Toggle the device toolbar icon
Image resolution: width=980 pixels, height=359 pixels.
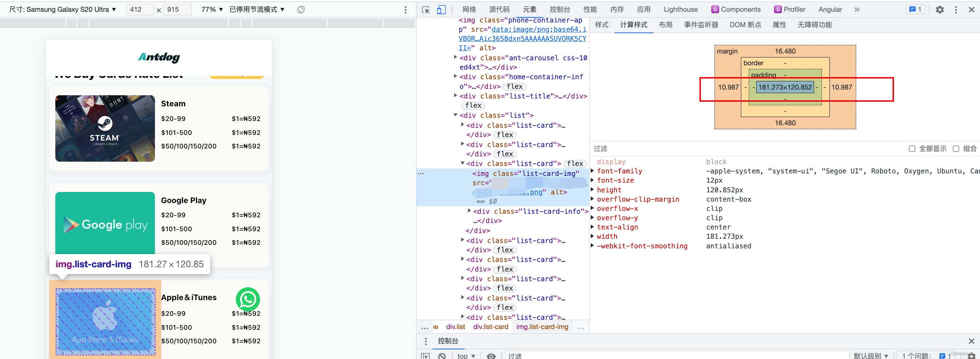tap(441, 10)
